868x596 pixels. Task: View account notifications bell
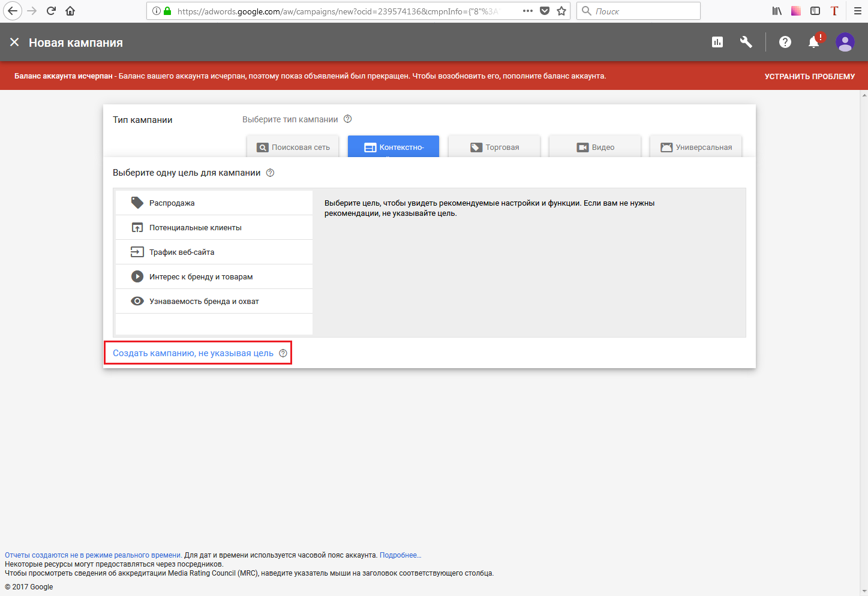[814, 42]
